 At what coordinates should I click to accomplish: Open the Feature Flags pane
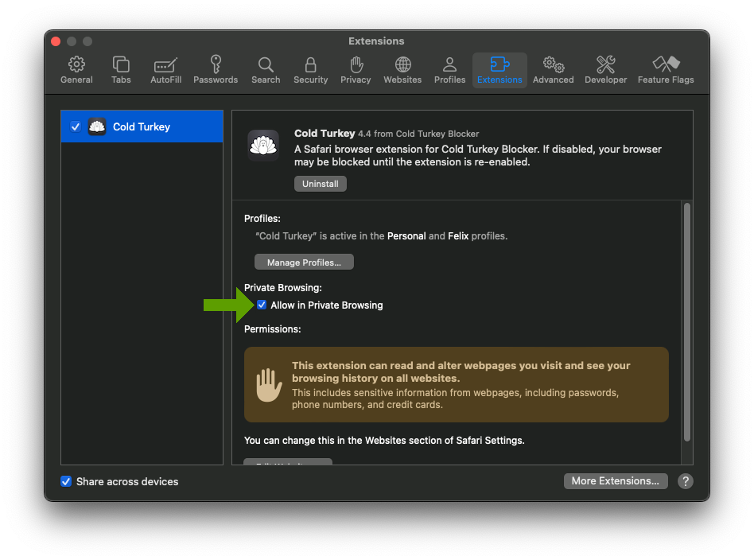coord(665,70)
